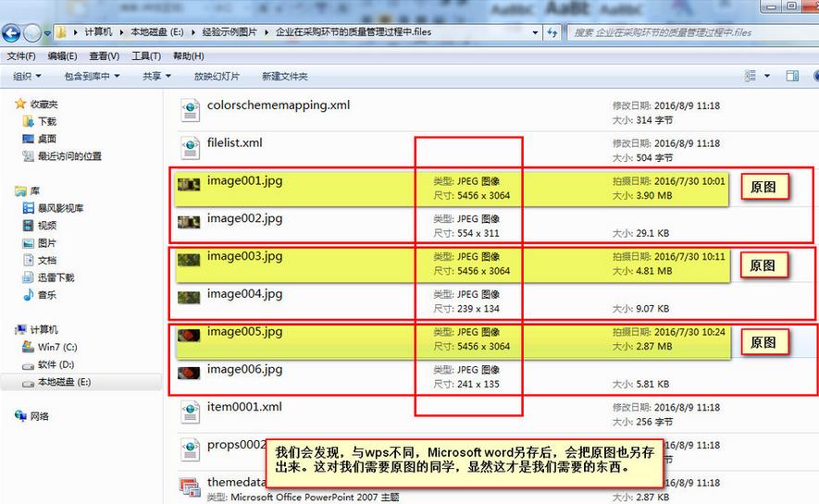This screenshot has width=819, height=504.
Task: Select filelist.xml file name
Action: [x=234, y=143]
